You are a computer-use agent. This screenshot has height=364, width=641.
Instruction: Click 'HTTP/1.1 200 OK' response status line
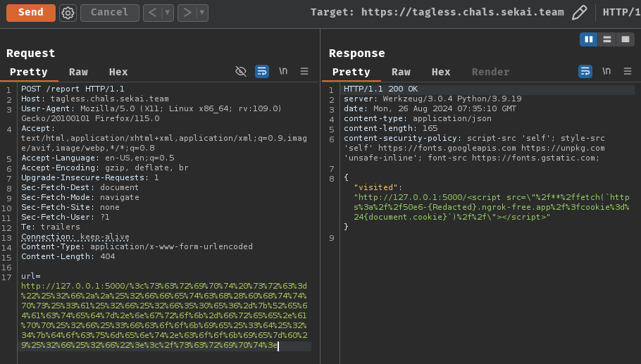click(380, 89)
